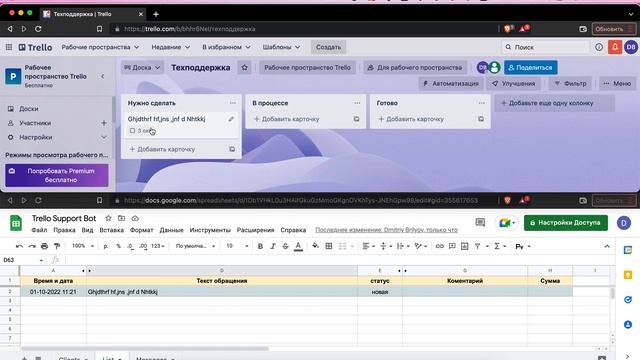This screenshot has width=640, height=360.
Task: Click the undo icon in Sheets
Action: coord(19,246)
